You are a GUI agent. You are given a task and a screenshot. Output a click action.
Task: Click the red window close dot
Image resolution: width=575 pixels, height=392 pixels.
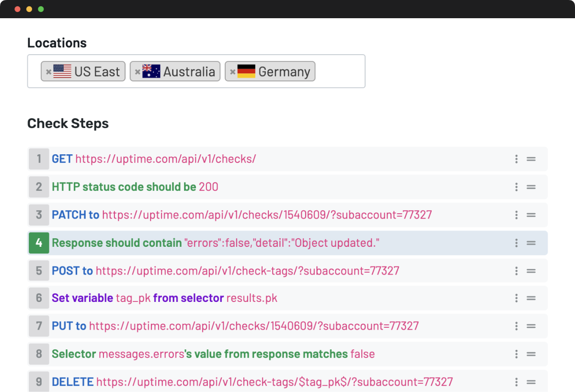click(x=18, y=9)
